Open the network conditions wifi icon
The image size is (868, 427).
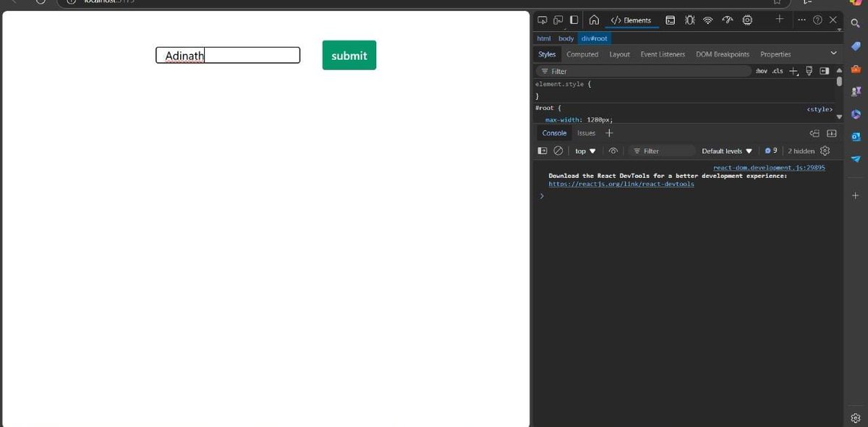(708, 20)
